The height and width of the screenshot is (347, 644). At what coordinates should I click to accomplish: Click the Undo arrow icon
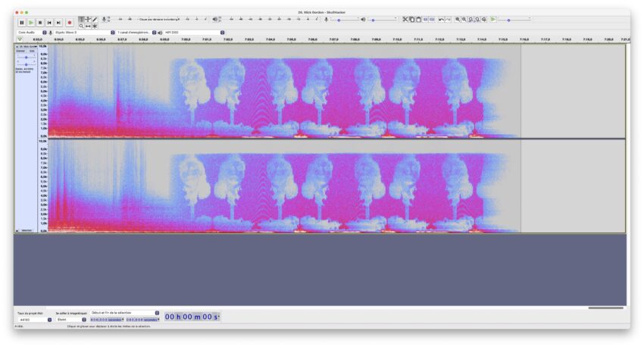tap(441, 19)
